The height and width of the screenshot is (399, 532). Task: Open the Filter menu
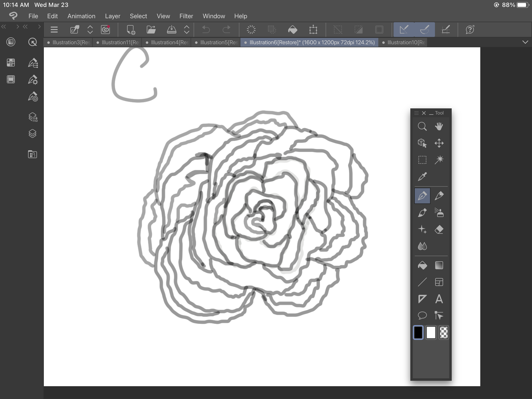[x=186, y=16]
